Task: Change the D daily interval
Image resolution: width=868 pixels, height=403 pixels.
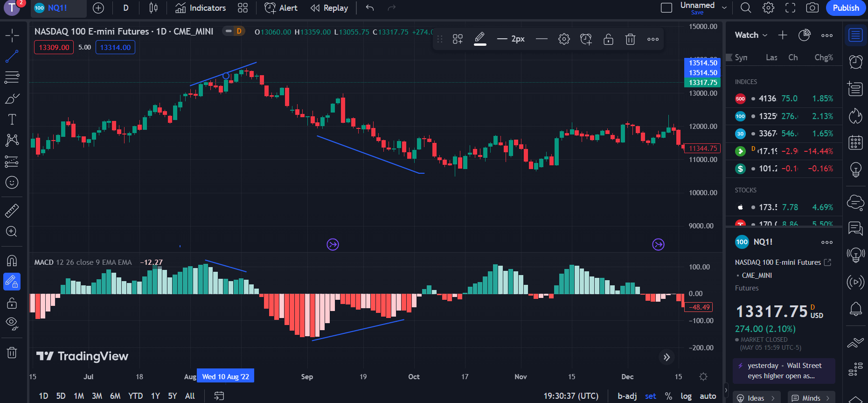Action: click(x=126, y=8)
